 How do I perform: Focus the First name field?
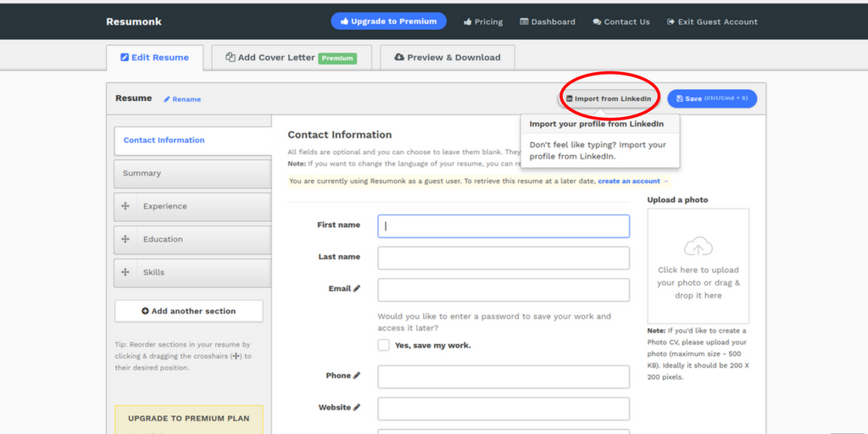504,226
